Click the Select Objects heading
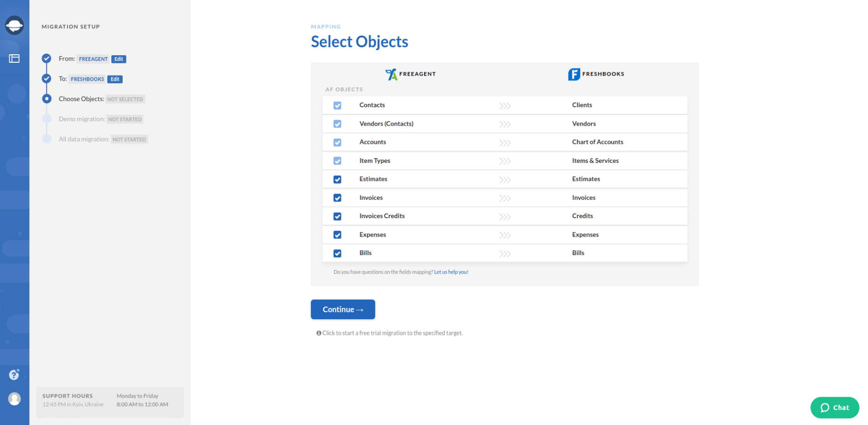This screenshot has height=425, width=868. (x=359, y=42)
